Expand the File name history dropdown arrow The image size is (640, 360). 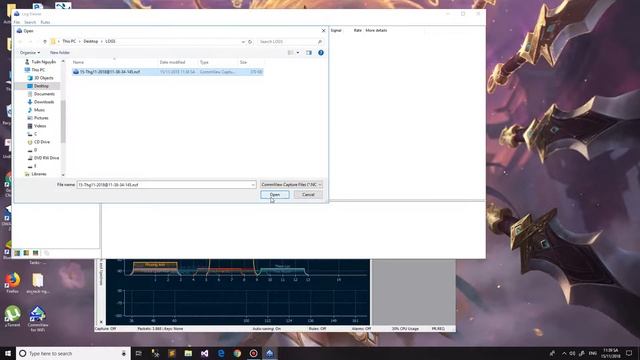(253, 185)
